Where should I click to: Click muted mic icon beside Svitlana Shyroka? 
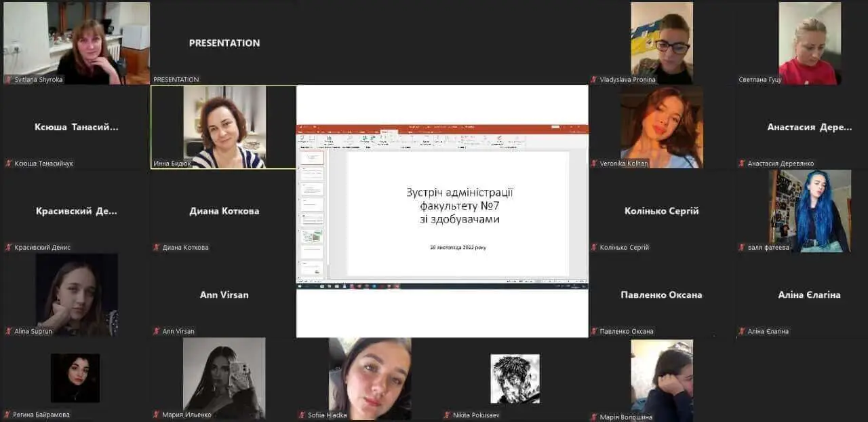tap(8, 79)
